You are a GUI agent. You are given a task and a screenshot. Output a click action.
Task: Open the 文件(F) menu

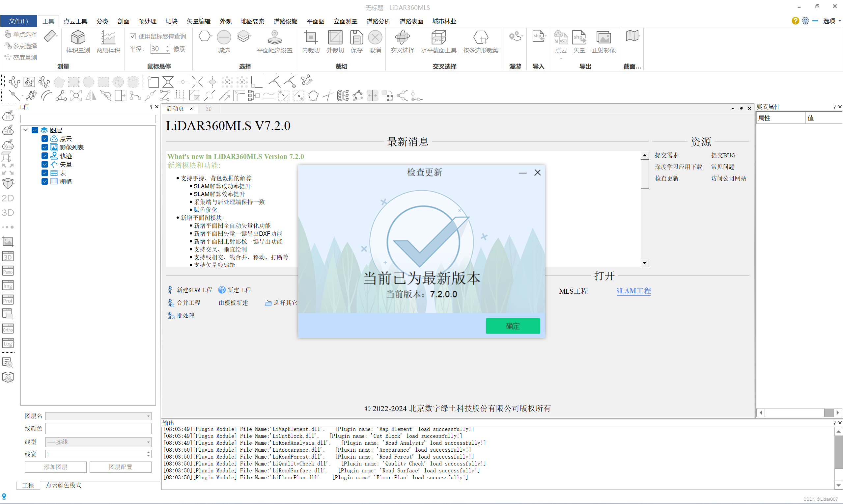(x=18, y=21)
